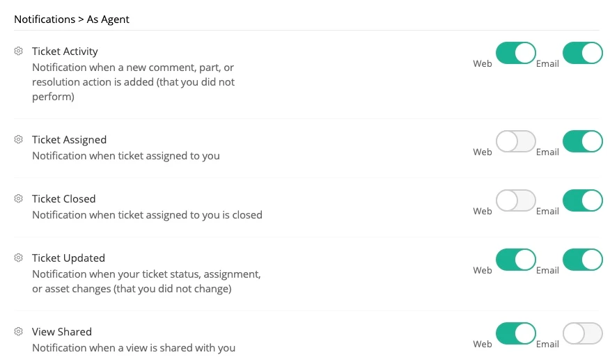Toggle Email switch for Ticket Updated
Screen dimensions: 610x364
point(582,260)
